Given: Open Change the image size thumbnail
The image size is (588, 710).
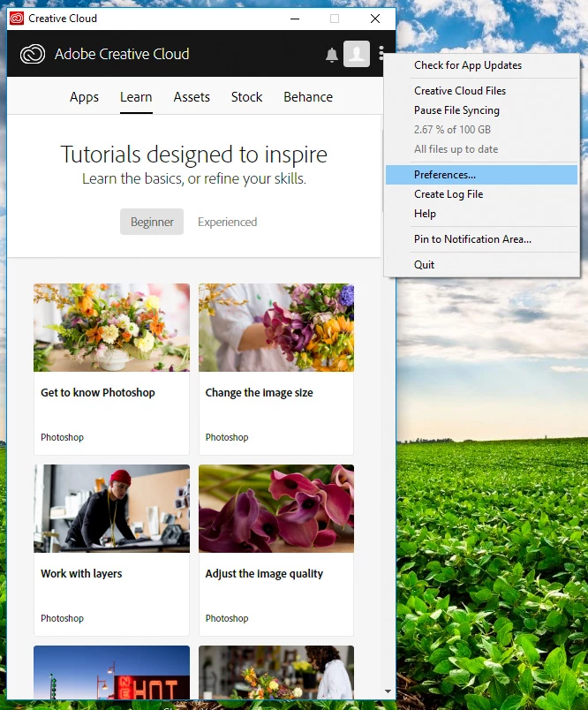Looking at the screenshot, I should coord(276,328).
